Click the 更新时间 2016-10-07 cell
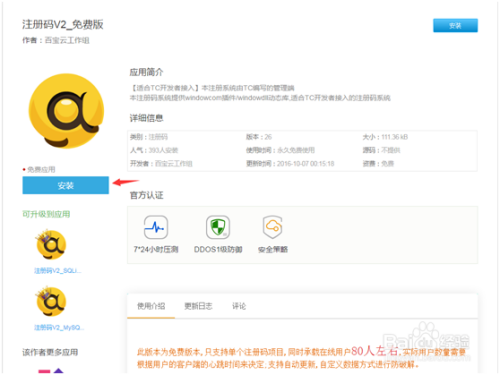 pyautogui.click(x=290, y=164)
